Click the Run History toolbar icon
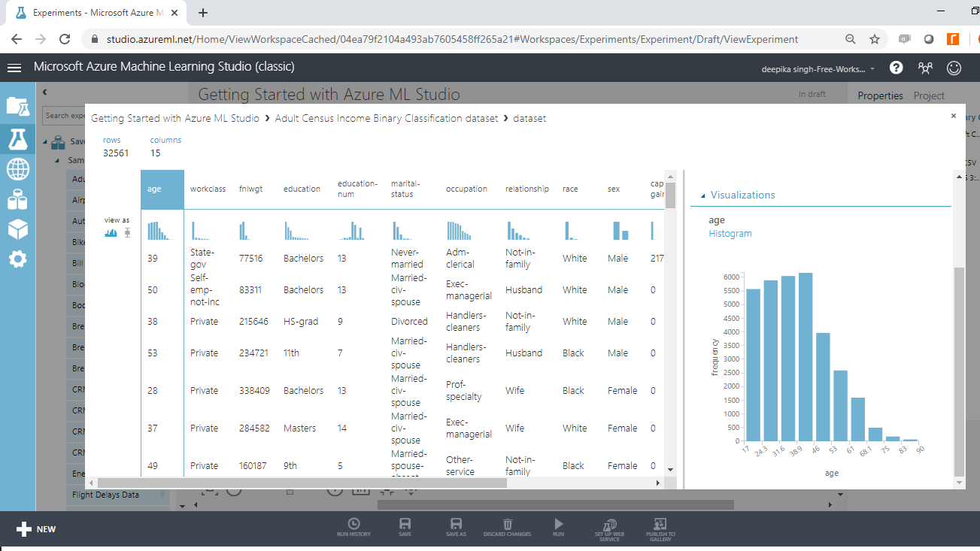 tap(353, 528)
